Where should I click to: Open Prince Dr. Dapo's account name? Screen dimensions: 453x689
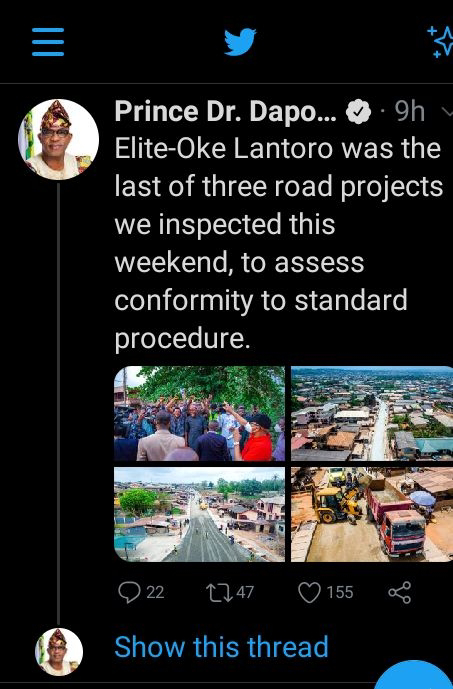(x=225, y=112)
